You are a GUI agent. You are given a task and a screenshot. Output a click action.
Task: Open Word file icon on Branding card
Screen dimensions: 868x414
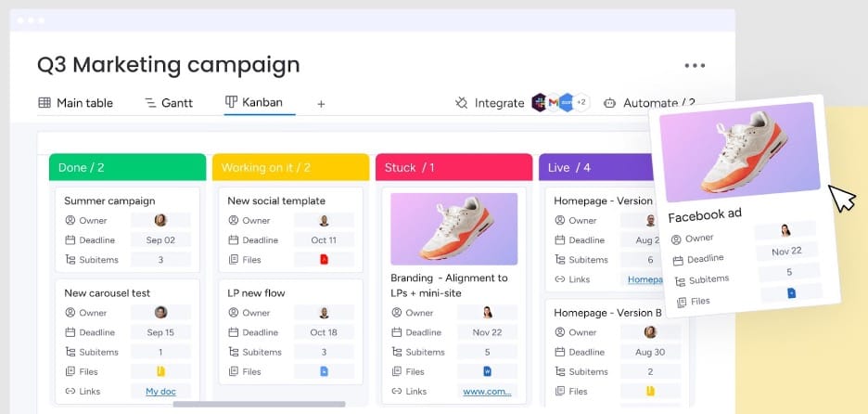(487, 371)
